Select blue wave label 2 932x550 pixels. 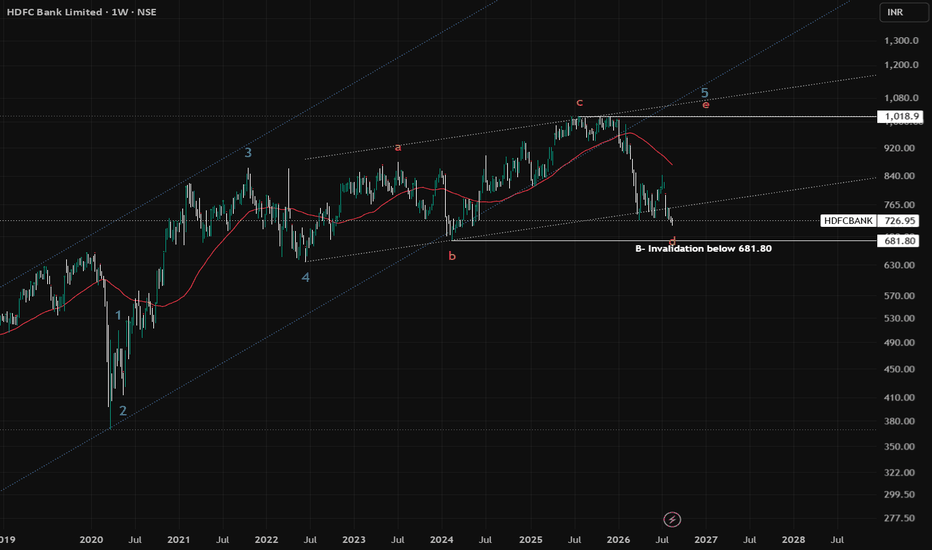click(122, 411)
